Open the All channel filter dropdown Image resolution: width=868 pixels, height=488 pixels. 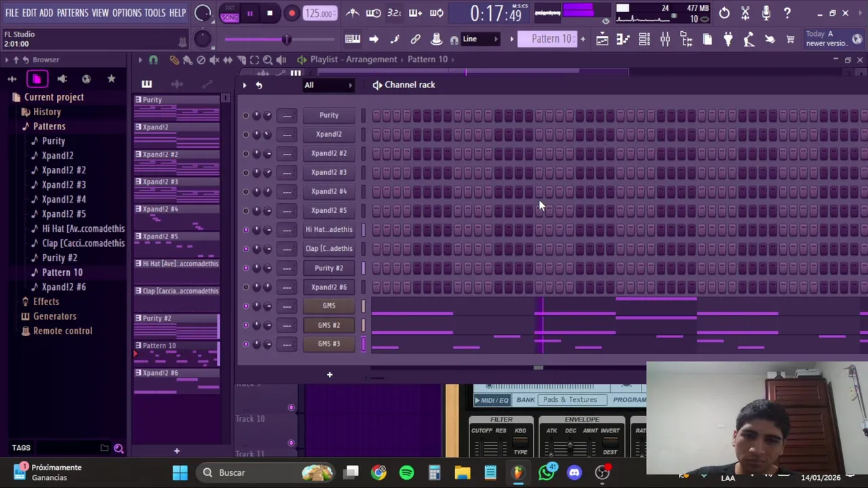coord(328,85)
